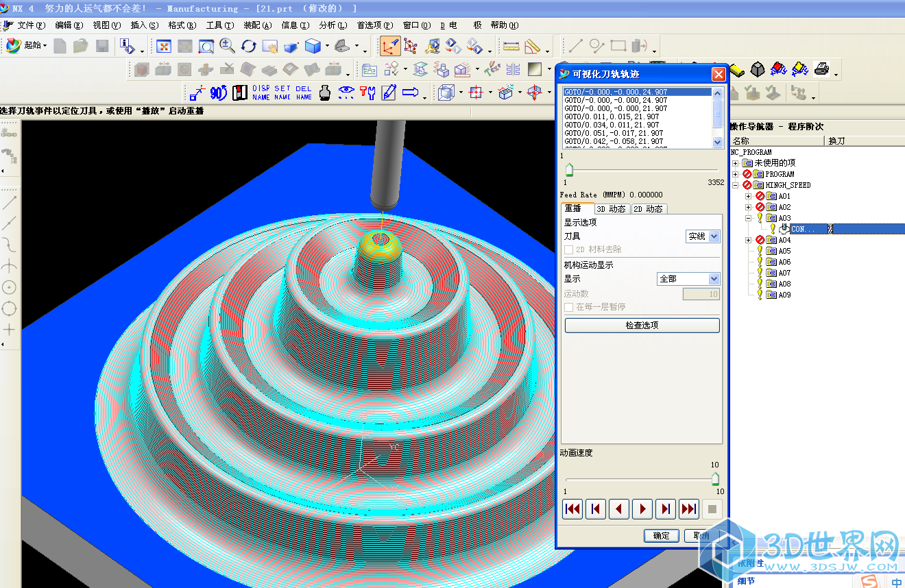Click the eye visibility toolbar icon
The image size is (905, 588).
point(346,93)
